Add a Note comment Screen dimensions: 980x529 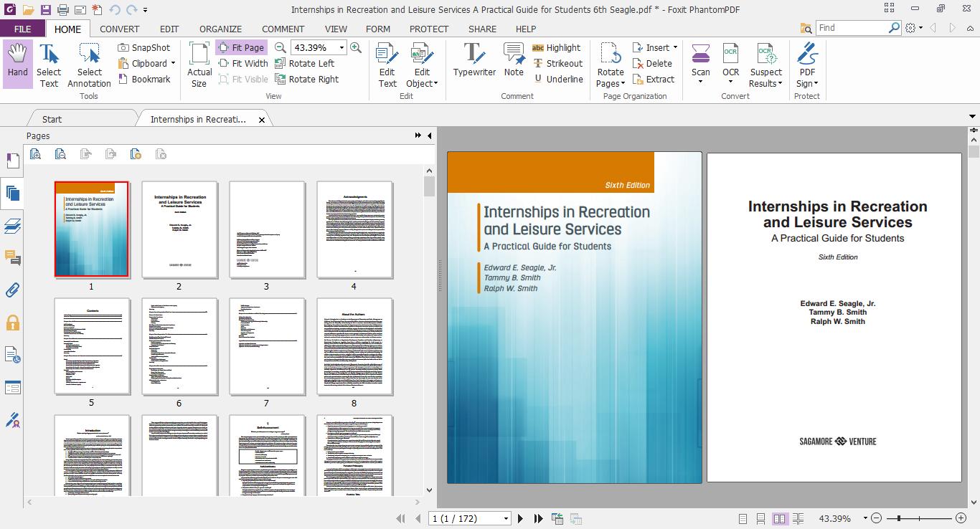click(x=514, y=59)
